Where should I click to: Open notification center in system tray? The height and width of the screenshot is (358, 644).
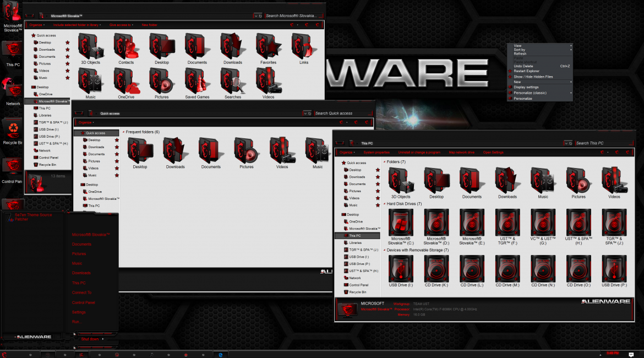click(631, 354)
